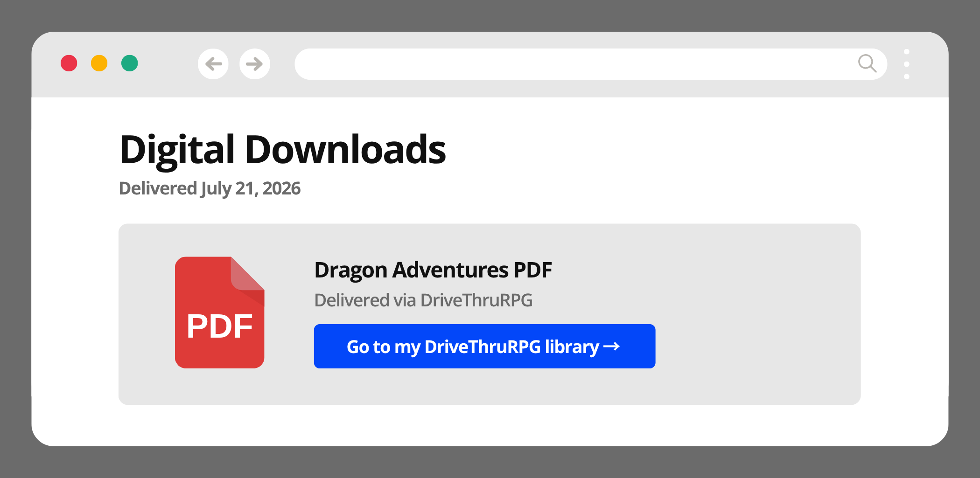The height and width of the screenshot is (478, 980).
Task: Click 'Delivered via DriveThruRPG' text
Action: click(423, 300)
